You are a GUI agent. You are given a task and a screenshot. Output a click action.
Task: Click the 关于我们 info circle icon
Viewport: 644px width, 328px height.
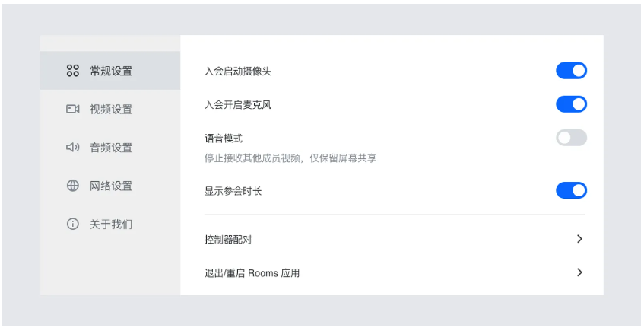click(73, 225)
